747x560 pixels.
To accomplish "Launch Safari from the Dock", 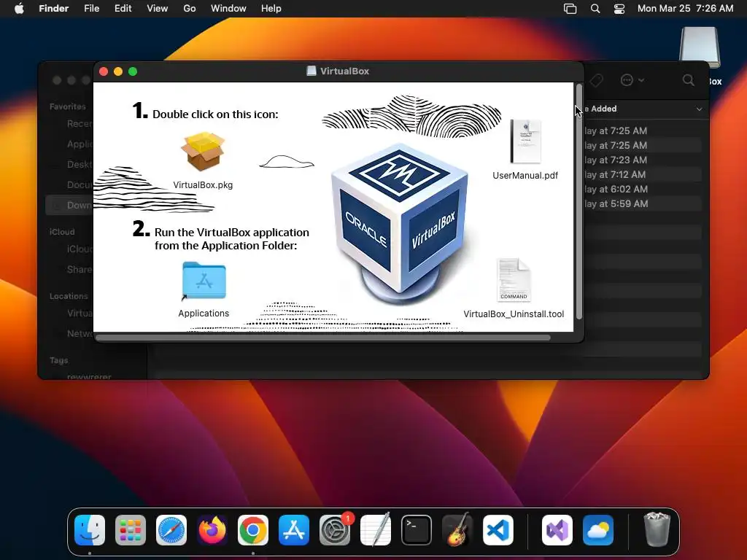I will pos(171,530).
